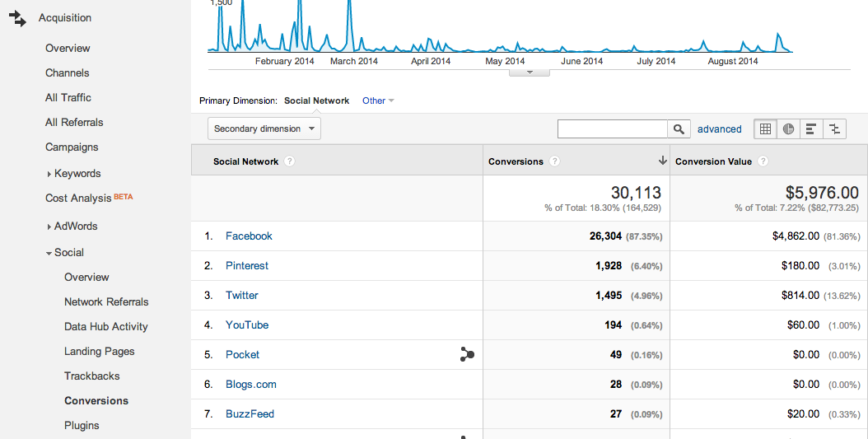Select the comparison view icon
The width and height of the screenshot is (868, 439).
(x=834, y=129)
